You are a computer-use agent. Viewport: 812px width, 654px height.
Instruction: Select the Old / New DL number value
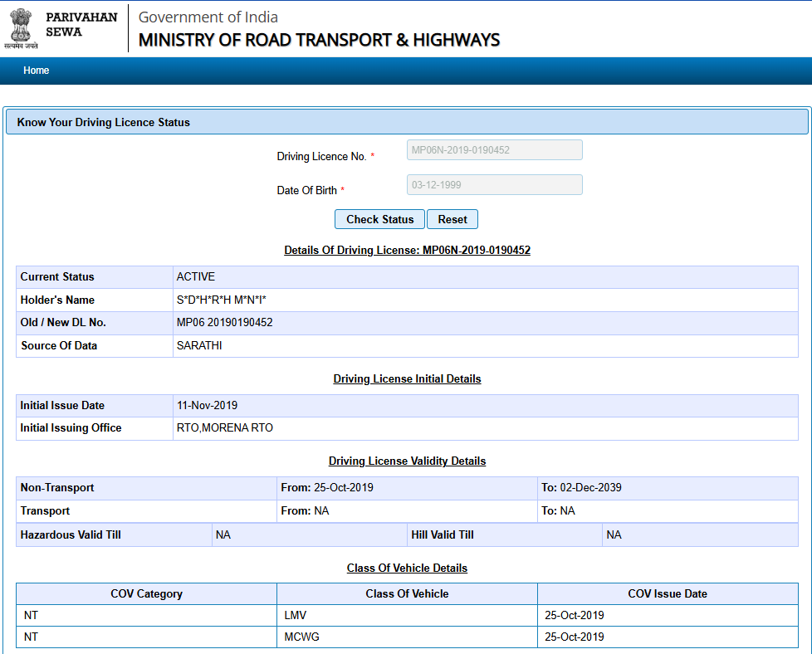click(x=224, y=323)
